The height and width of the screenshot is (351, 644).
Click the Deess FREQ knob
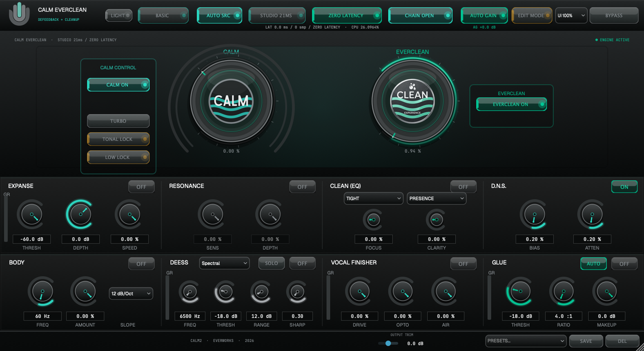189,292
